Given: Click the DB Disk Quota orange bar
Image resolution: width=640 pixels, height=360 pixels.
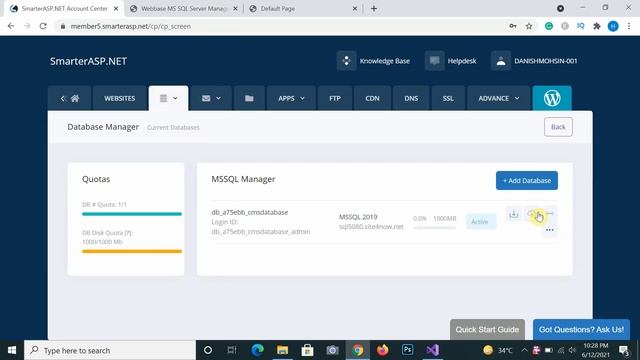Looking at the screenshot, I should [x=132, y=251].
